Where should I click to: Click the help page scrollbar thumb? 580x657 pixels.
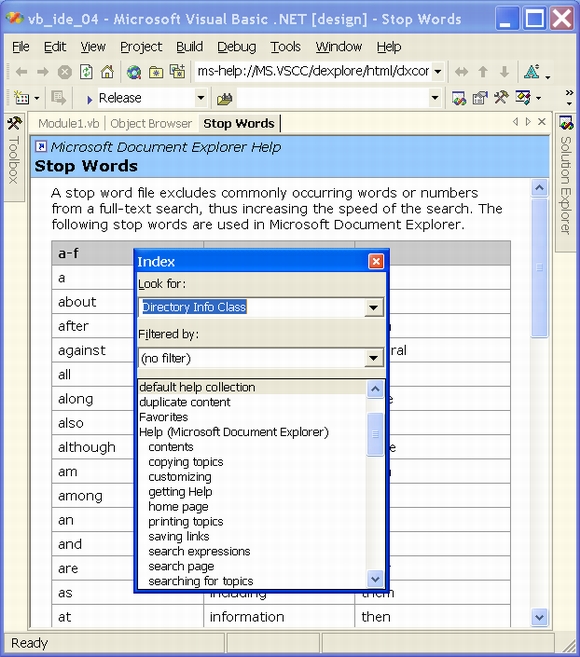click(540, 267)
